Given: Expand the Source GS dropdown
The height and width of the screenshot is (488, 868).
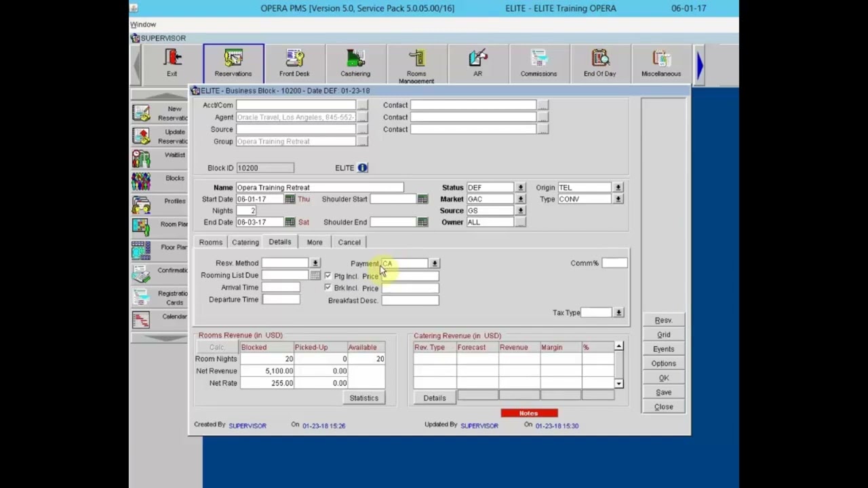Looking at the screenshot, I should (x=520, y=211).
